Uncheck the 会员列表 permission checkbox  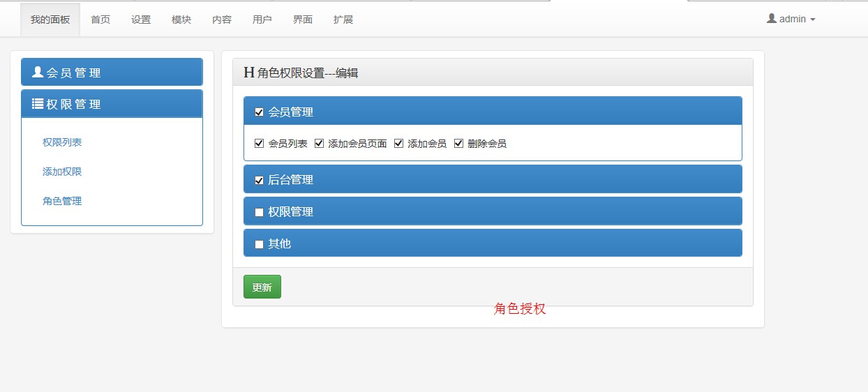260,144
